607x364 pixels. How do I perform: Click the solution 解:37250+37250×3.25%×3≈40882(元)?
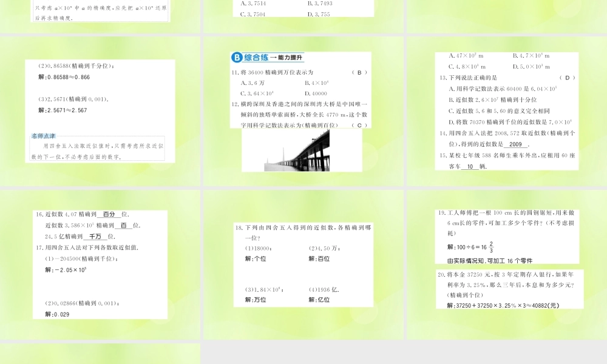pos(503,305)
